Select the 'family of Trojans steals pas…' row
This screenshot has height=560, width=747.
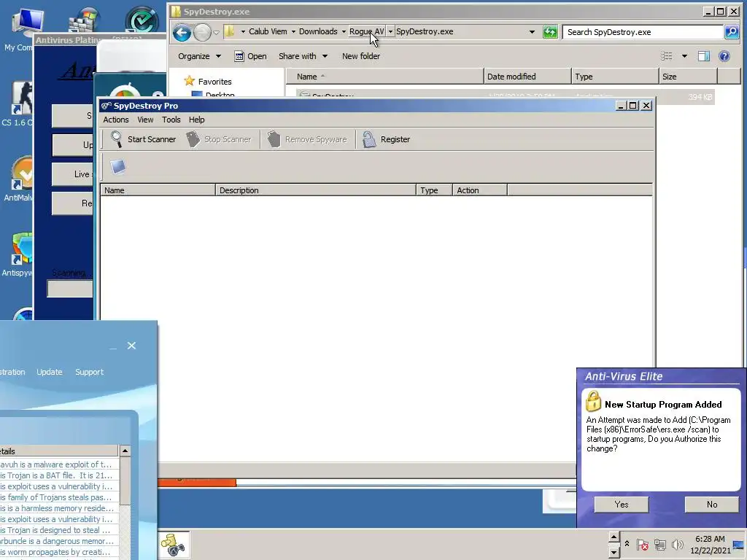click(59, 497)
